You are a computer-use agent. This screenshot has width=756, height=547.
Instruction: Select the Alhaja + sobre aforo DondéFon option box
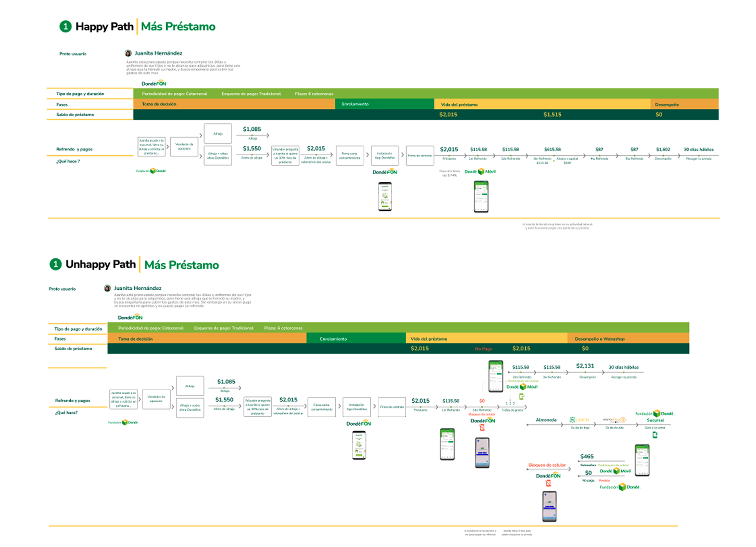click(218, 155)
